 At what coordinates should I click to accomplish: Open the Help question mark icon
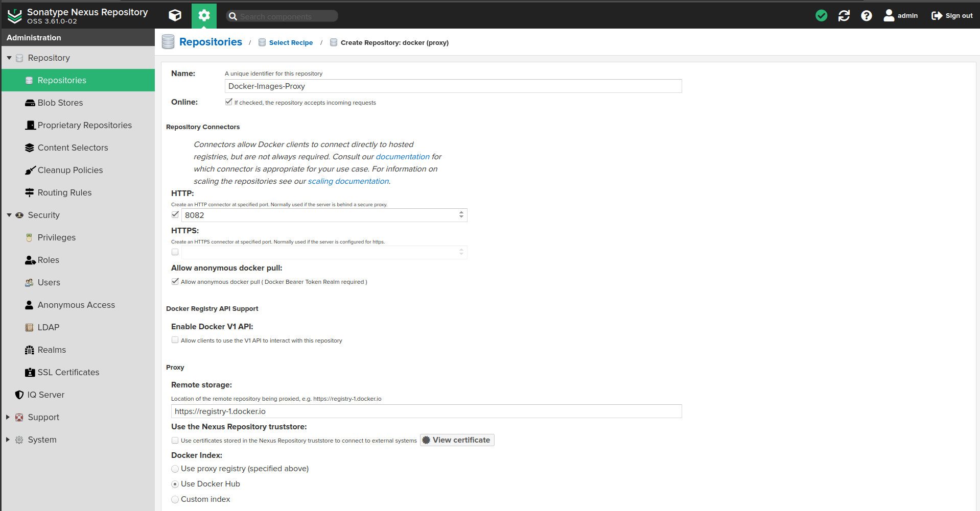coord(866,16)
